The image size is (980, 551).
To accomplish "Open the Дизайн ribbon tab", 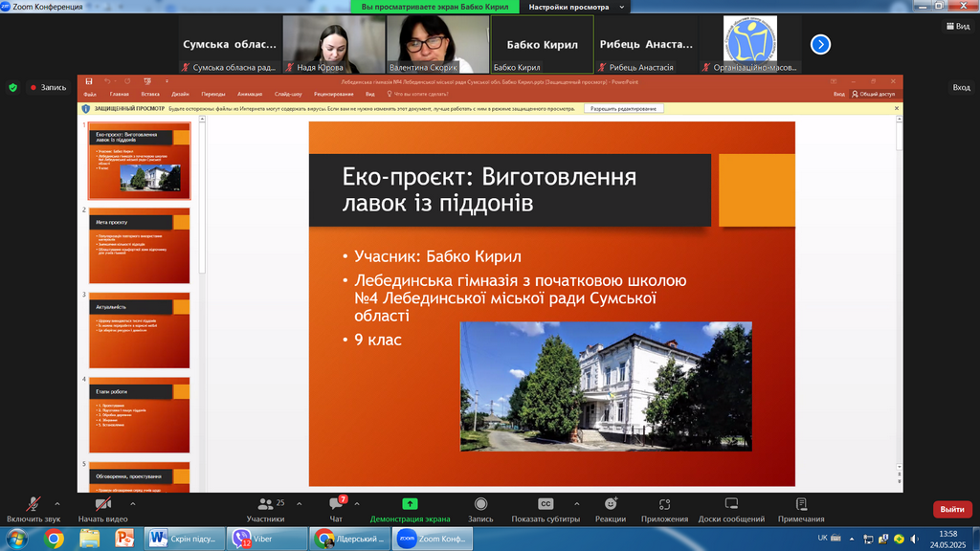I will [180, 95].
